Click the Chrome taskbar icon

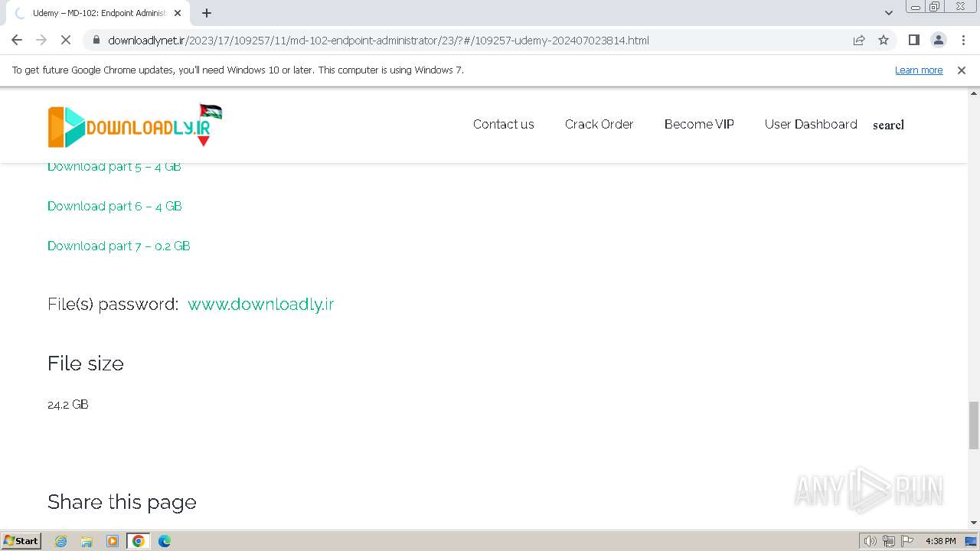[139, 541]
